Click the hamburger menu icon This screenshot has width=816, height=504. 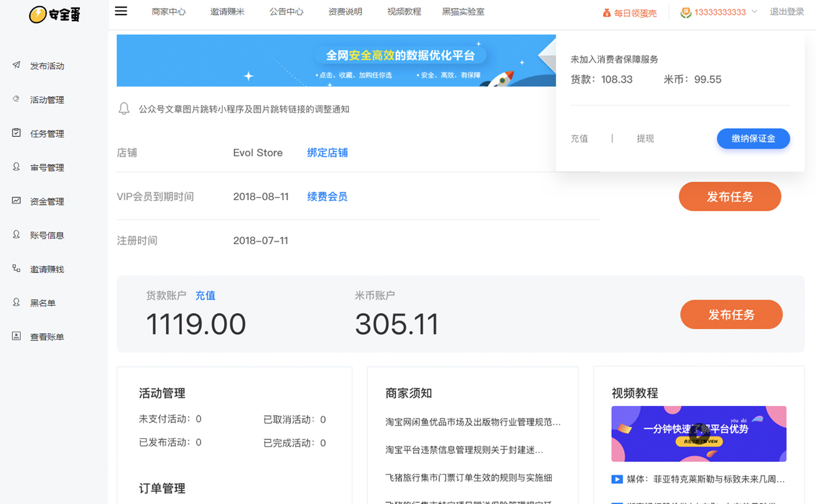121,11
